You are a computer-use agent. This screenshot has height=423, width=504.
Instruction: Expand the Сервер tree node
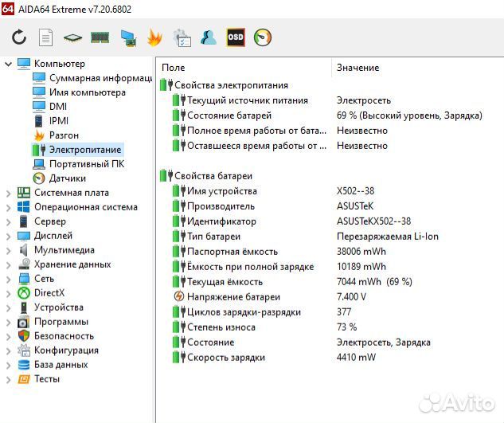pos(9,221)
